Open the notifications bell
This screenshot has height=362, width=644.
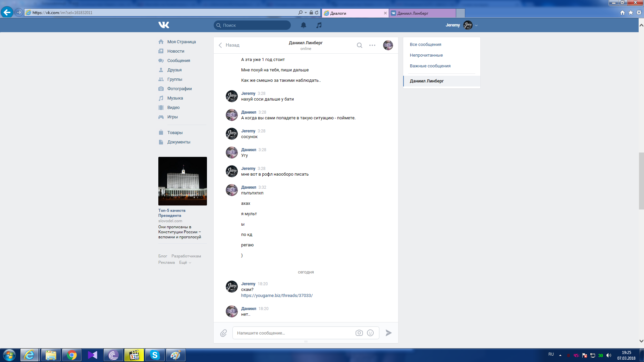(x=304, y=25)
